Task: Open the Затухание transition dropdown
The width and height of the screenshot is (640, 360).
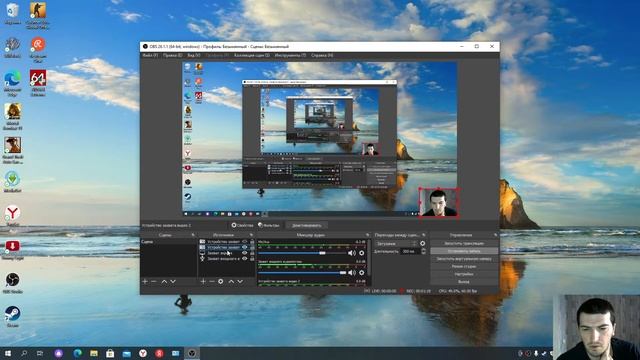Action: (x=396, y=244)
